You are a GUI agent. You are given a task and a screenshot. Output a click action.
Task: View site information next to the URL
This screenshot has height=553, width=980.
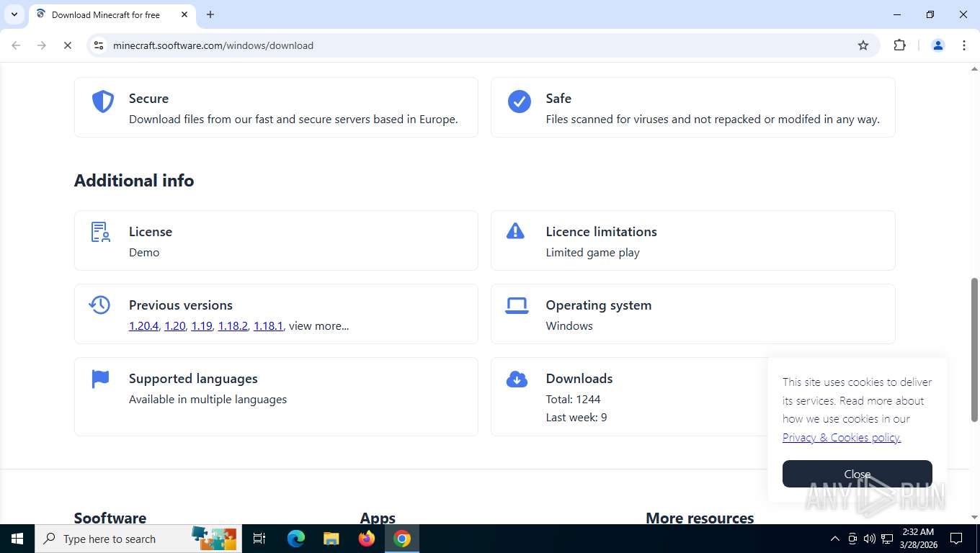click(99, 45)
